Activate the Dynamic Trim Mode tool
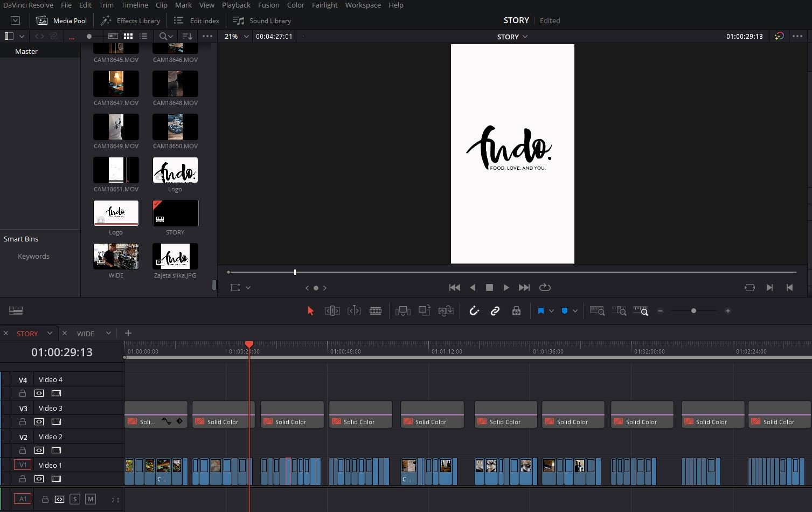The image size is (812, 512). [354, 311]
